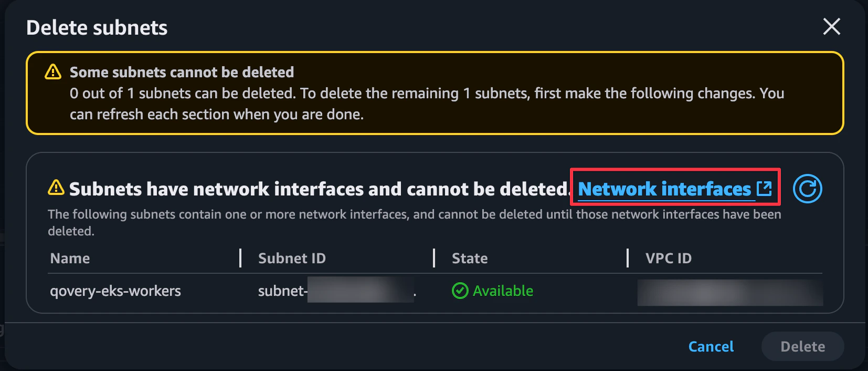Click the blurred VPC ID cell
This screenshot has height=371, width=868.
coord(729,291)
